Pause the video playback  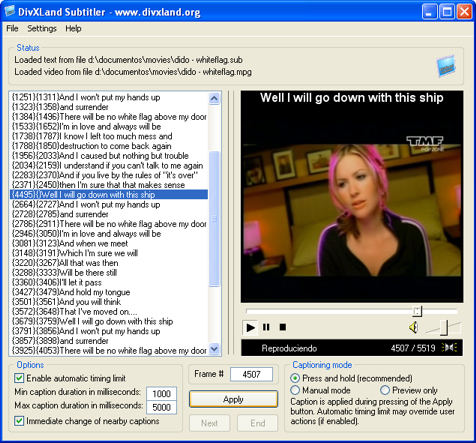(x=266, y=327)
